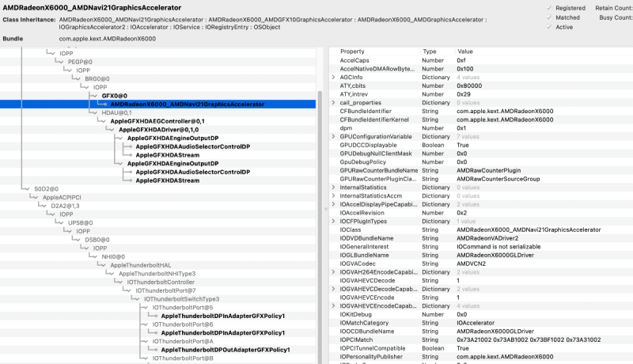
Task: Click the Type column header
Action: [430, 51]
